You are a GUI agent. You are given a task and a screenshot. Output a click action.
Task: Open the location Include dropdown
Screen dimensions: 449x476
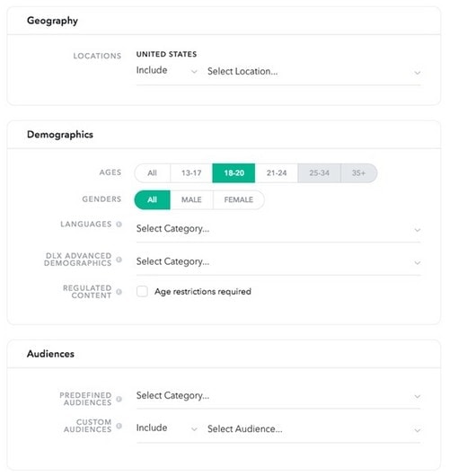167,71
